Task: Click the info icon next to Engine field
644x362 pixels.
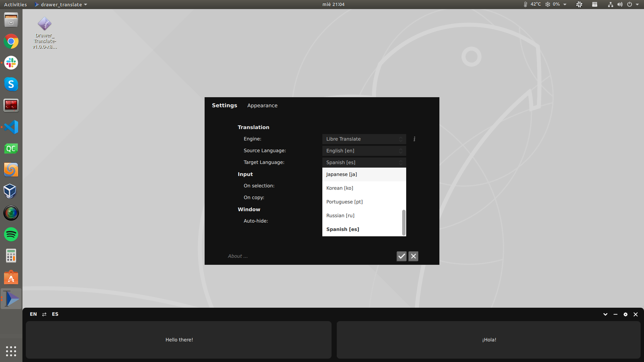Action: [x=415, y=139]
